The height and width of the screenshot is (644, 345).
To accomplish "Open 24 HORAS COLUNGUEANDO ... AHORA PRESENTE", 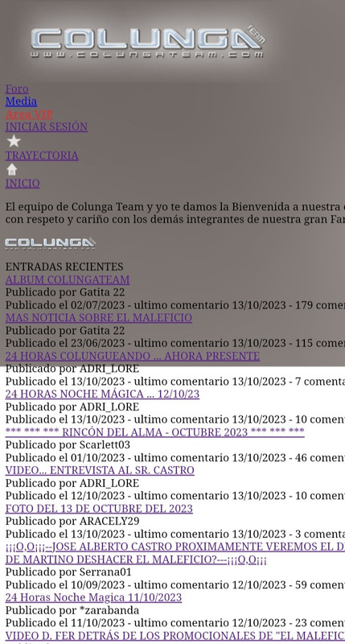I will (133, 356).
